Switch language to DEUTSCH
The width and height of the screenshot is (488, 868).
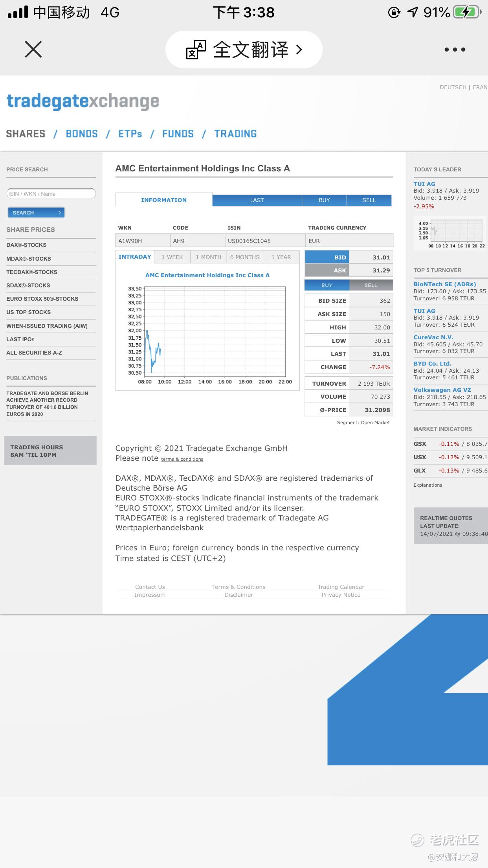453,87
